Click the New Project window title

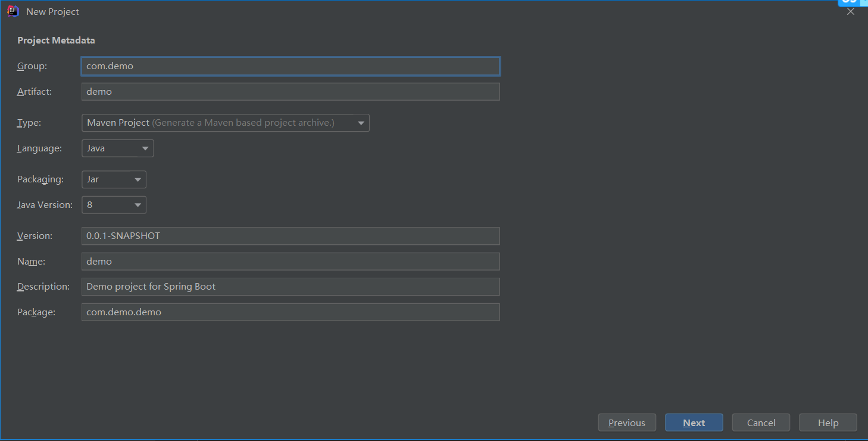pyautogui.click(x=52, y=11)
